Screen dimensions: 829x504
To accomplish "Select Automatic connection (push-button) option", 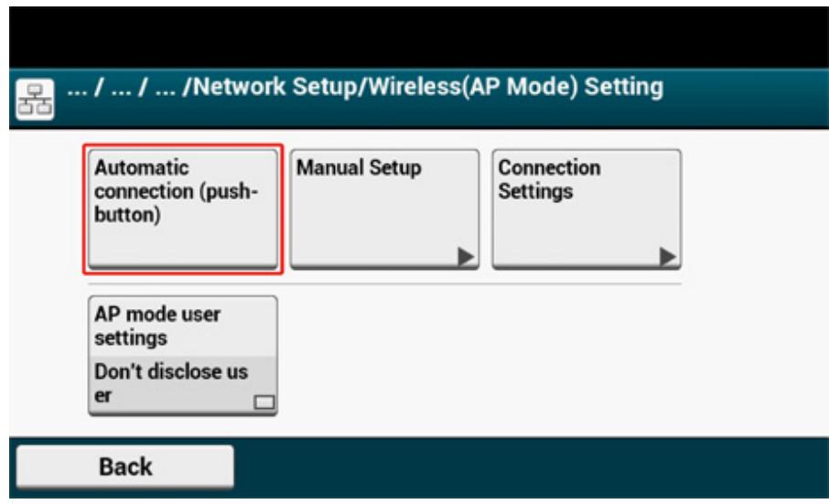I will (x=183, y=209).
